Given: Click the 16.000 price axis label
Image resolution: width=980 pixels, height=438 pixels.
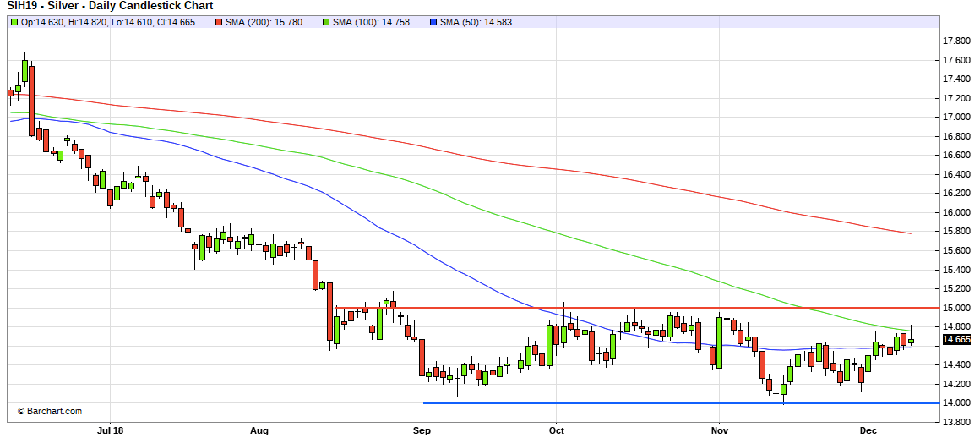Looking at the screenshot, I should (956, 213).
